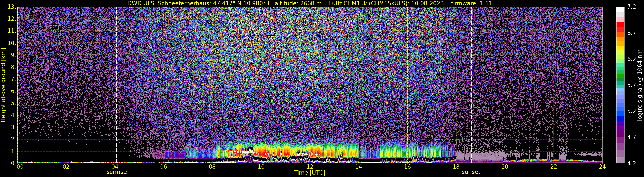Image resolution: width=644 pixels, height=177 pixels.
Task: Click the y-axis tick label '1.'
Action: 13,151
